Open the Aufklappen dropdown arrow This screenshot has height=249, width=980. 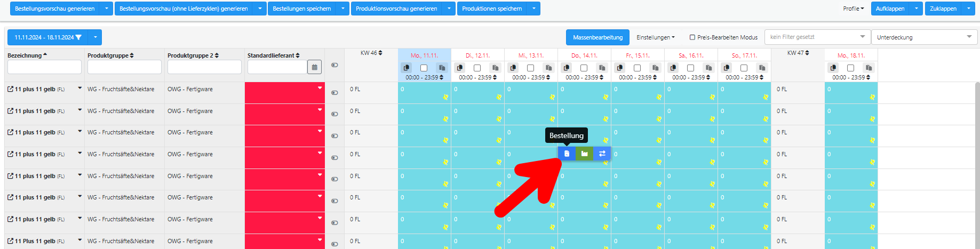point(917,9)
